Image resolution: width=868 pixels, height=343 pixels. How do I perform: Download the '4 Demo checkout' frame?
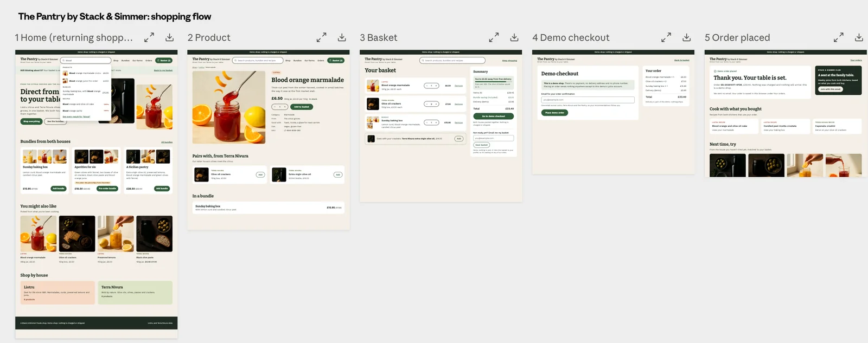tap(687, 37)
